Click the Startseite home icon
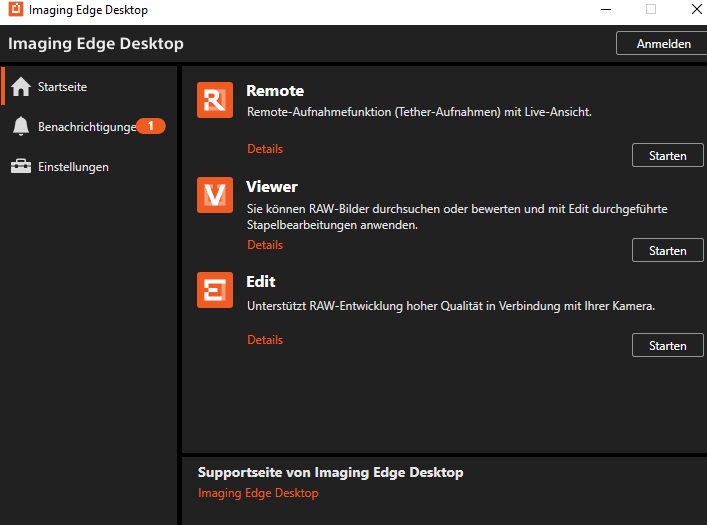The height and width of the screenshot is (525, 707). tap(21, 87)
